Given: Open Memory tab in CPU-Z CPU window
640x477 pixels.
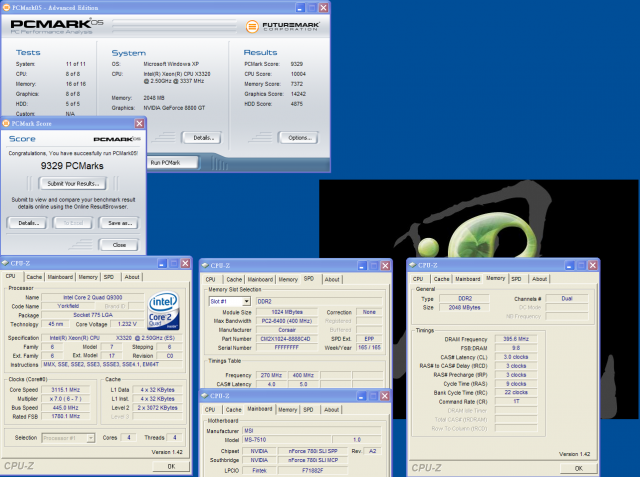Looking at the screenshot, I should click(x=88, y=277).
